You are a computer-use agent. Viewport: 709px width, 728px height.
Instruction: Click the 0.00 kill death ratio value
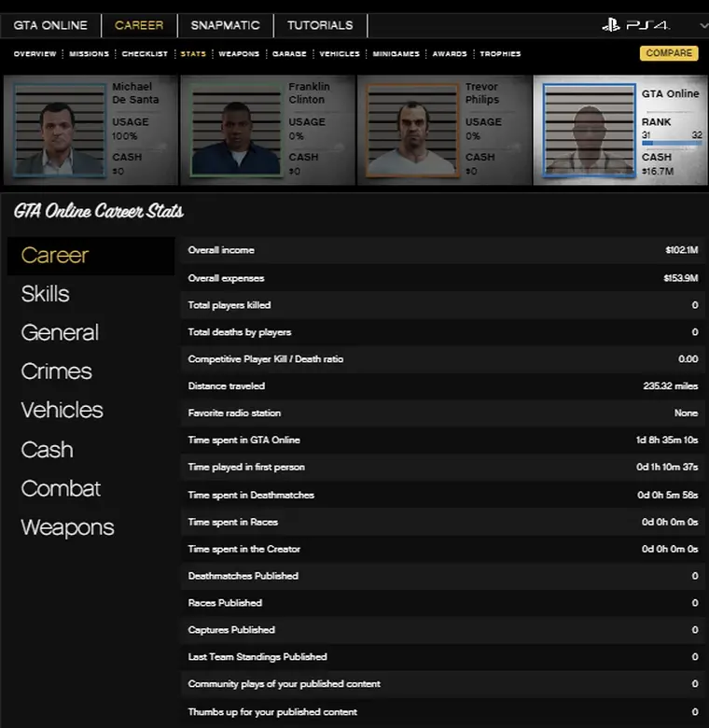click(x=688, y=359)
